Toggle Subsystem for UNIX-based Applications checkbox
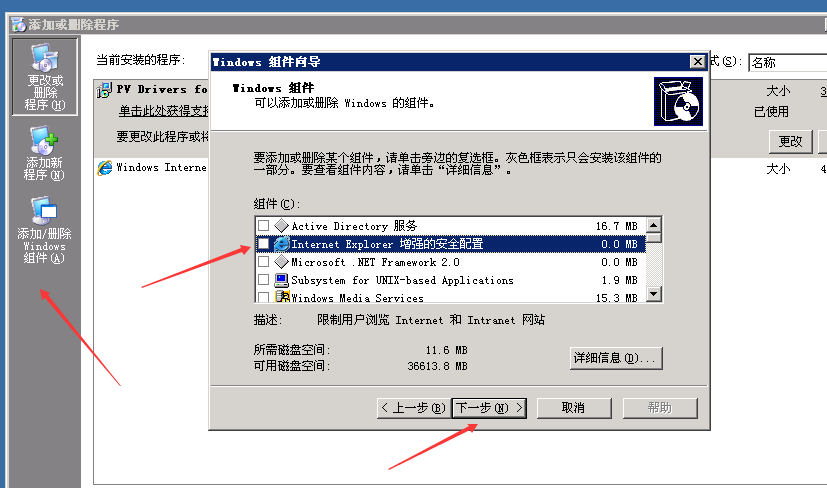 (263, 280)
